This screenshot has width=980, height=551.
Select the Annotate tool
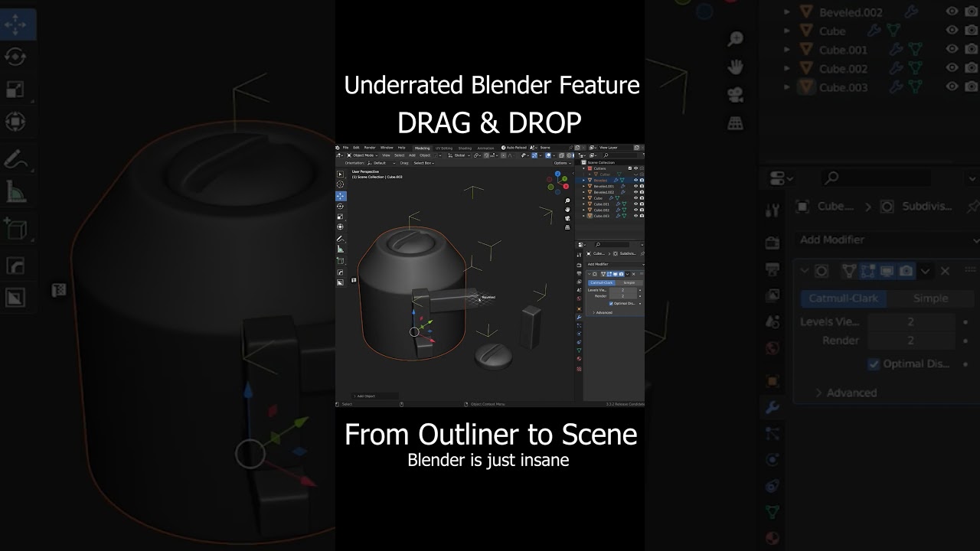pyautogui.click(x=340, y=239)
